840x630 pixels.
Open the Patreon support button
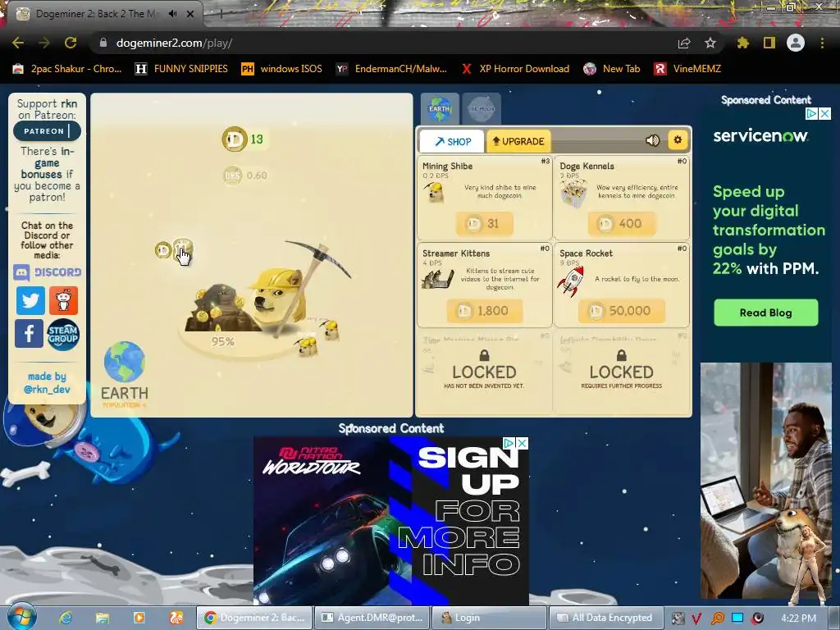pos(47,130)
